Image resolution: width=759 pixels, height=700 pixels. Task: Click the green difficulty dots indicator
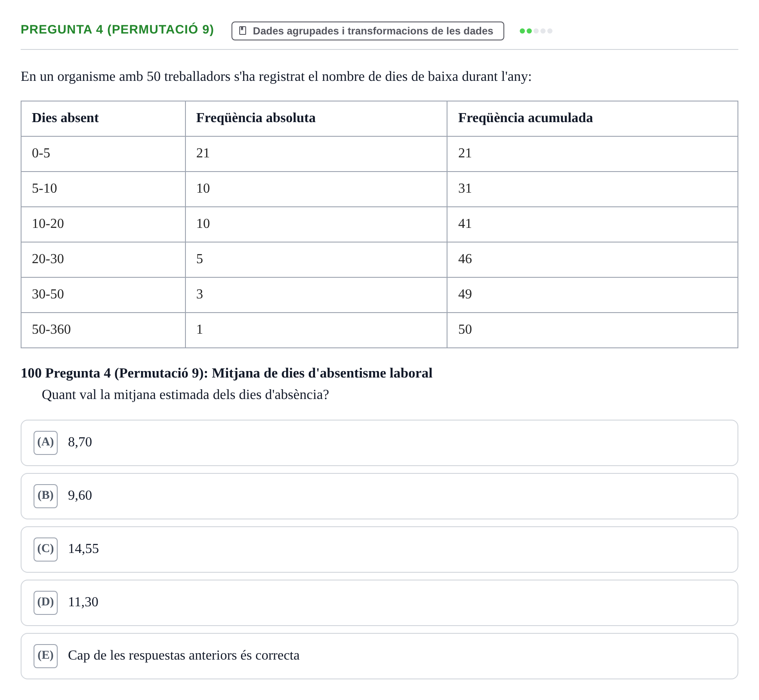tap(536, 31)
